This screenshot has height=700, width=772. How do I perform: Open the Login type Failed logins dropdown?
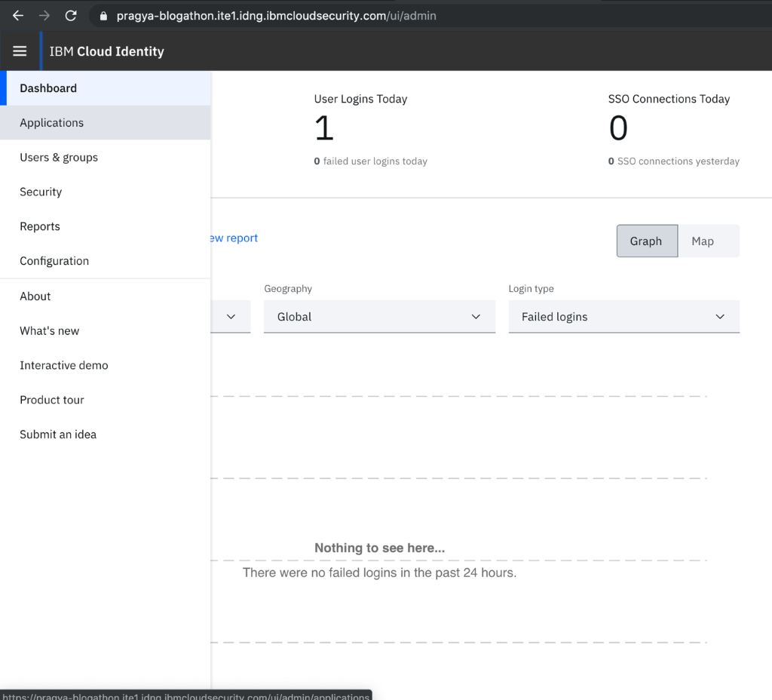pyautogui.click(x=623, y=317)
